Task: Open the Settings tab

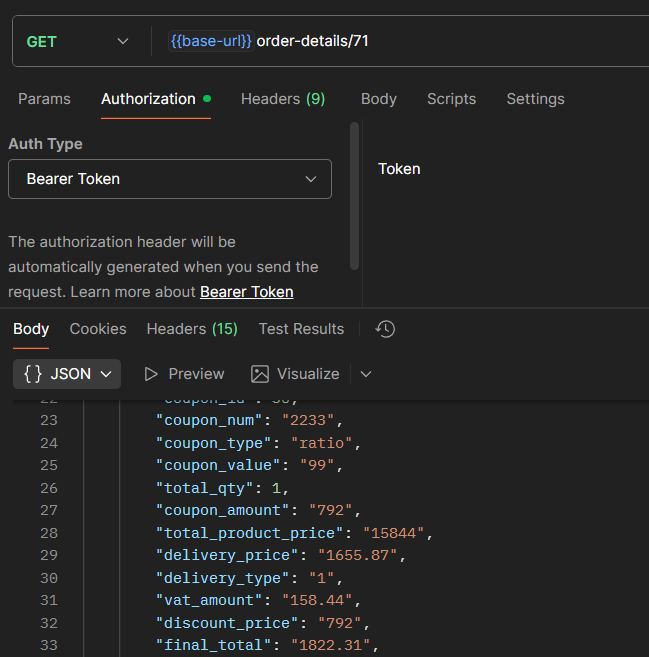Action: click(535, 99)
